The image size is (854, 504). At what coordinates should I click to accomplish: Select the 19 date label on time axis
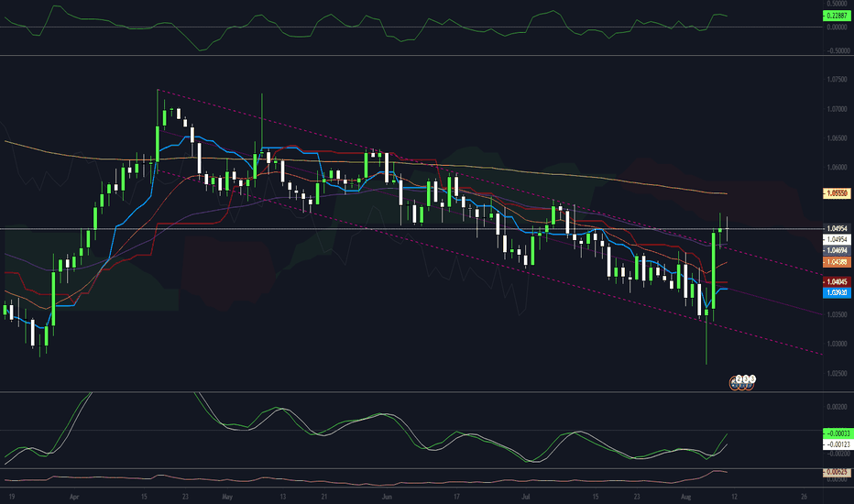(11, 497)
